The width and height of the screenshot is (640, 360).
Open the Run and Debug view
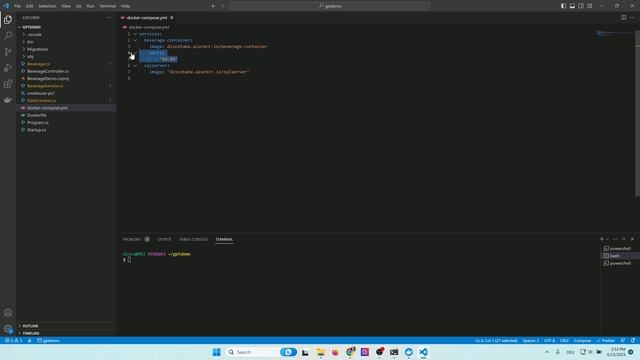click(8, 68)
